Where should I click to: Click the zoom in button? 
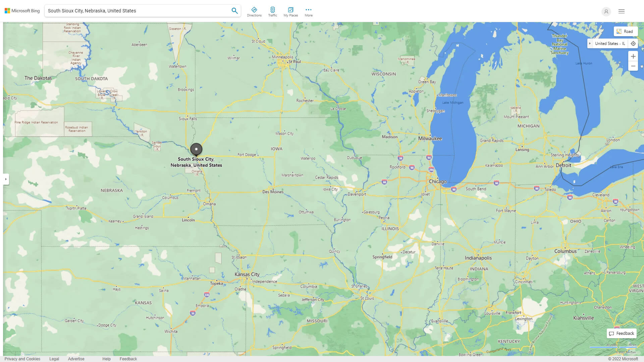(x=633, y=56)
